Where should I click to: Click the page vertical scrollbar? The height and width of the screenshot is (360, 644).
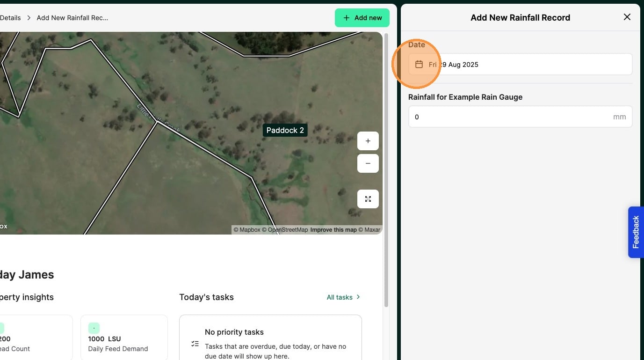(x=386, y=169)
